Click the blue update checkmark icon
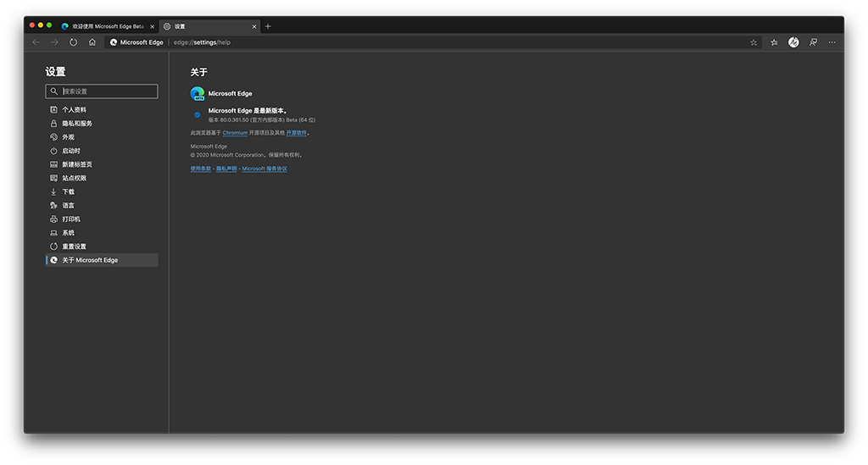 [197, 115]
